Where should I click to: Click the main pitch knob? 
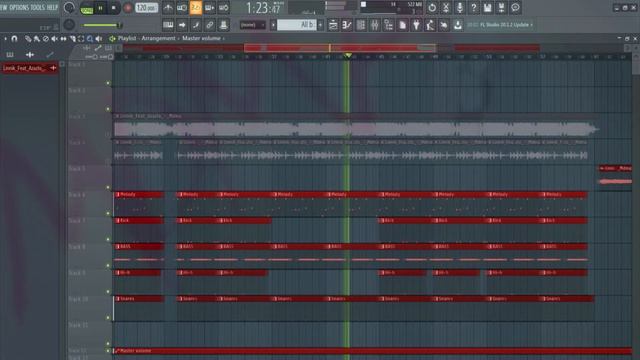pyautogui.click(x=69, y=25)
